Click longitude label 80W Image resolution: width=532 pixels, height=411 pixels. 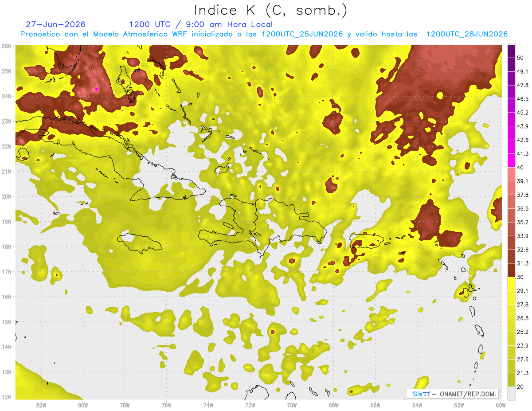point(83,405)
